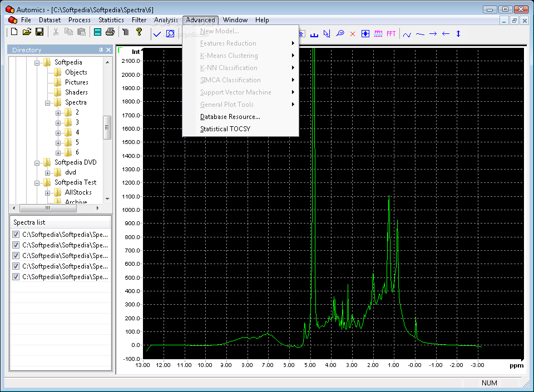Expand folder 2 in the tree
The width and height of the screenshot is (534, 392).
[58, 113]
